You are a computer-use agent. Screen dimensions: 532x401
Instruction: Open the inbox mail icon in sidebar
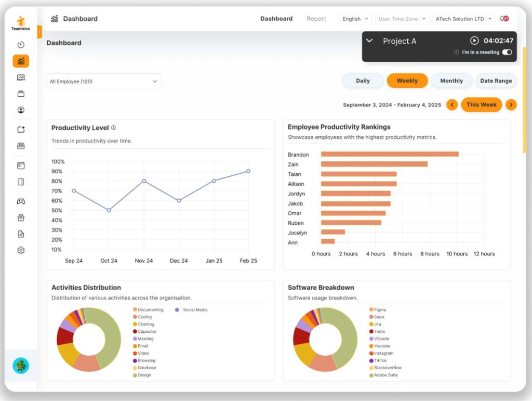tap(21, 146)
